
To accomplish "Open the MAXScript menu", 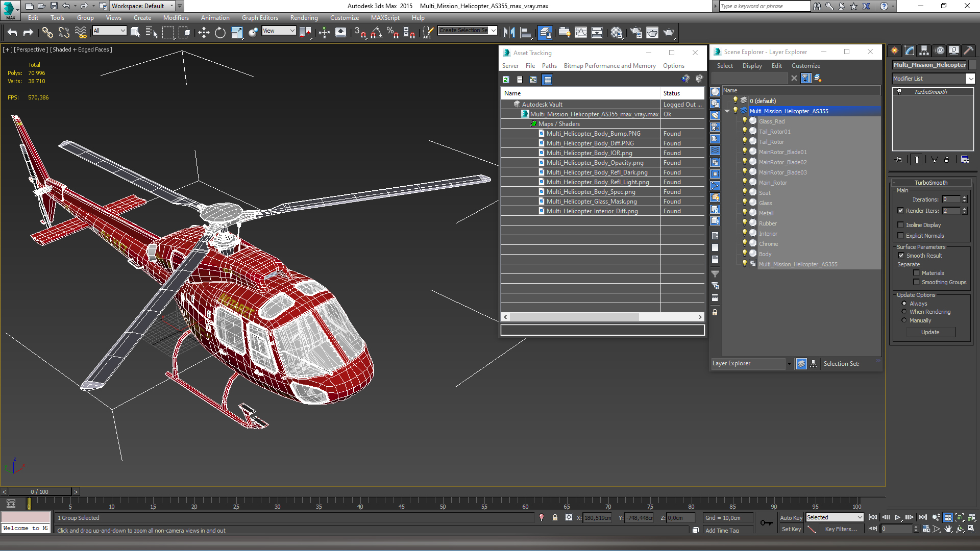I will pyautogui.click(x=385, y=18).
